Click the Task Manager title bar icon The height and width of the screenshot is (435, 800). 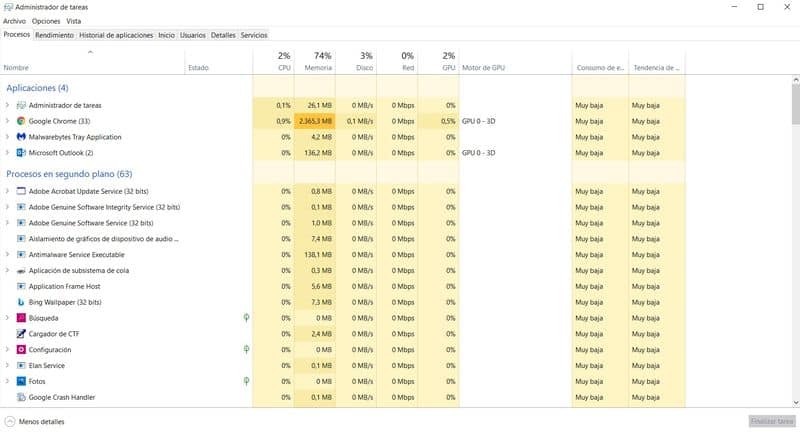8,7
